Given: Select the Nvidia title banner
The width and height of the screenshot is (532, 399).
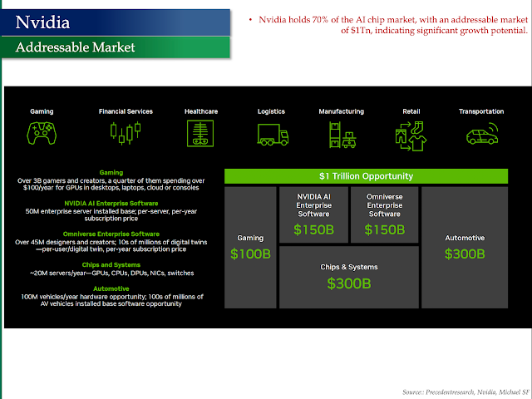Looking at the screenshot, I should tap(116, 22).
